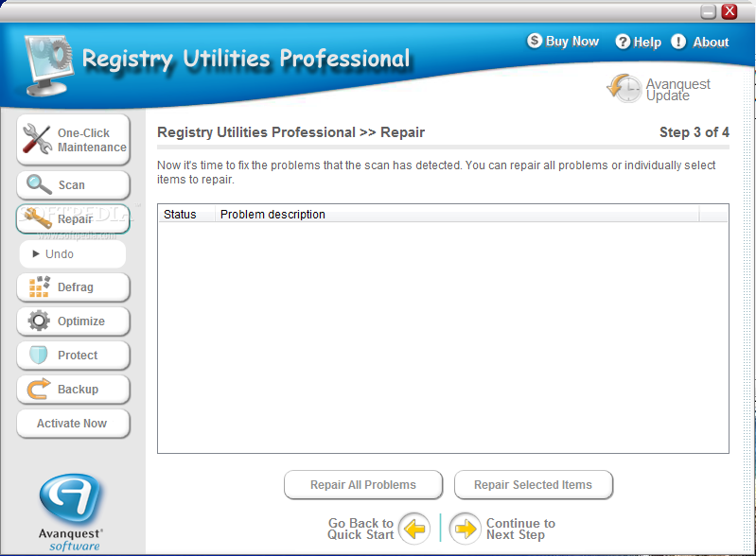Image resolution: width=756 pixels, height=556 pixels.
Task: Sort by the Status column header
Action: tap(186, 215)
